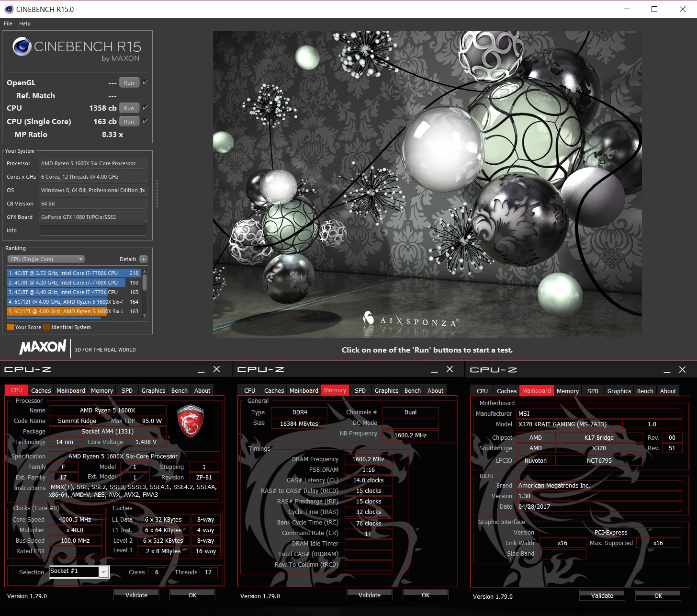The width and height of the screenshot is (697, 616).
Task: Click the LPCIO chip value NCT6795
Action: tap(599, 461)
